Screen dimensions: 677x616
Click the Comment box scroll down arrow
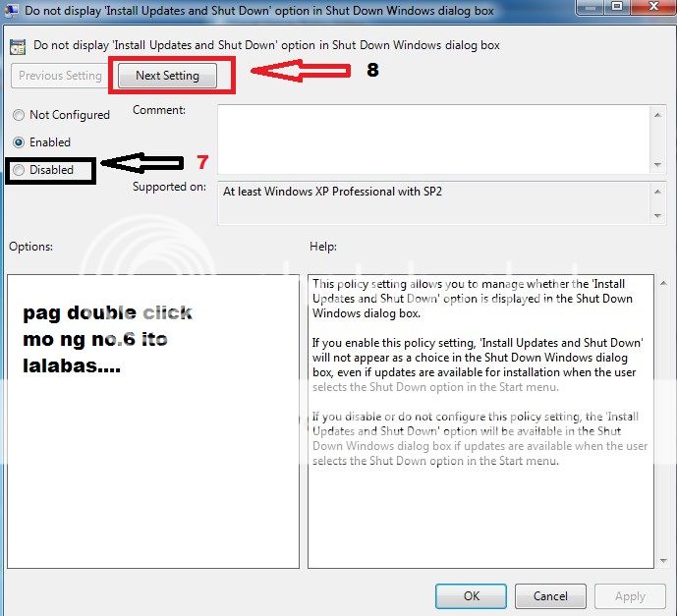click(657, 164)
